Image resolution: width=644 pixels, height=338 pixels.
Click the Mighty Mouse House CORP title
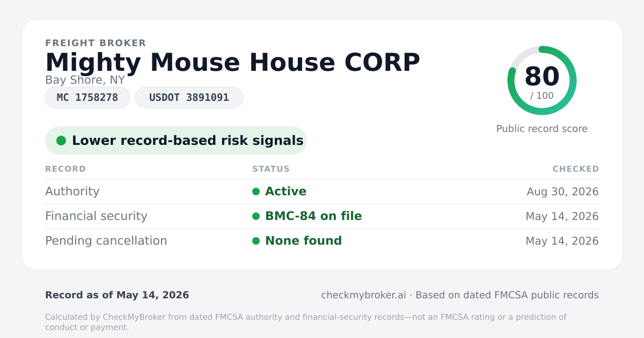pyautogui.click(x=232, y=62)
